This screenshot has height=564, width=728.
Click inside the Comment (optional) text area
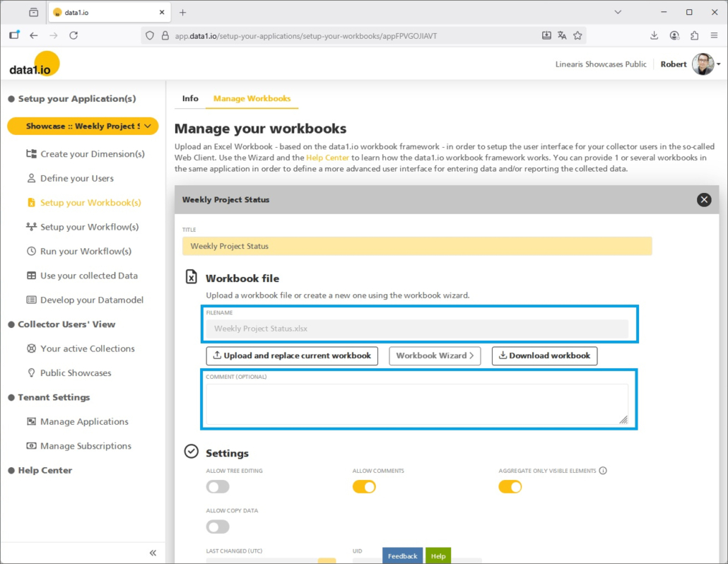pos(416,404)
